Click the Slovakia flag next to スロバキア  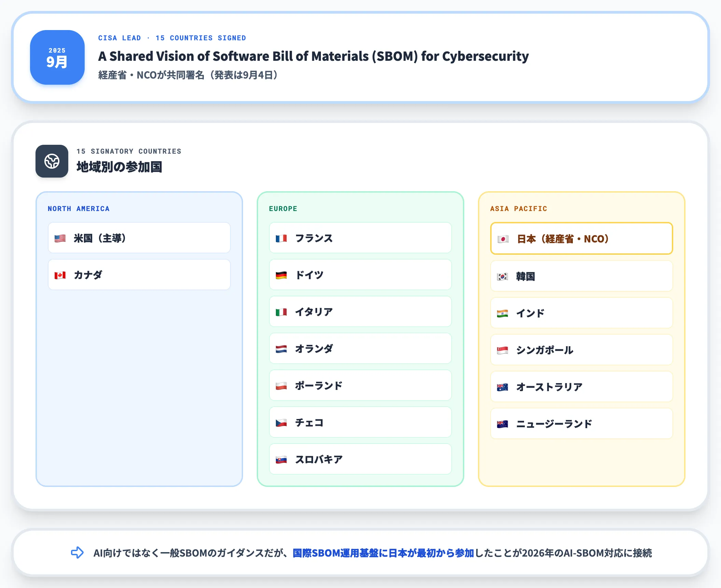(281, 460)
